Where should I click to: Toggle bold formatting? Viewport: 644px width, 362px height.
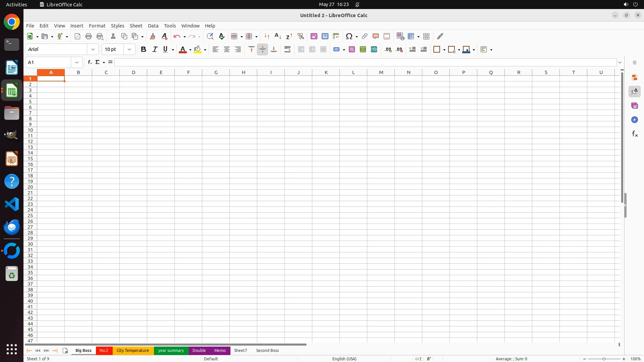point(144,49)
